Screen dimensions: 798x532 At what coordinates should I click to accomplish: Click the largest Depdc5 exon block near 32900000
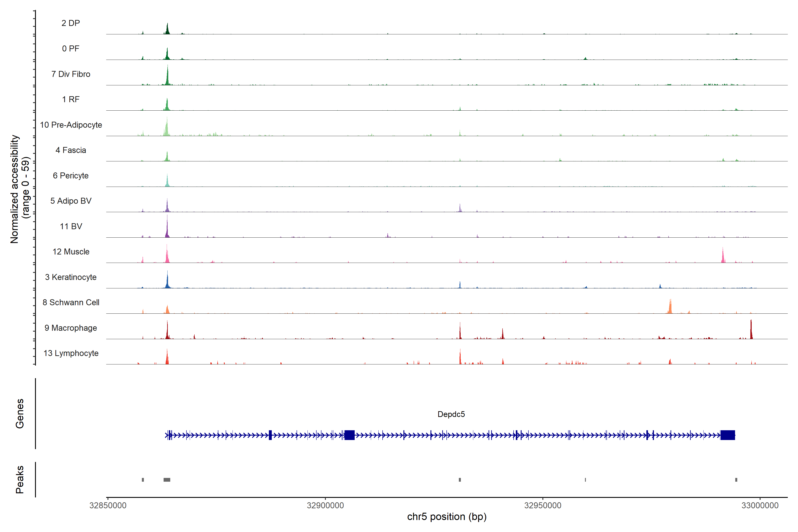[350, 435]
